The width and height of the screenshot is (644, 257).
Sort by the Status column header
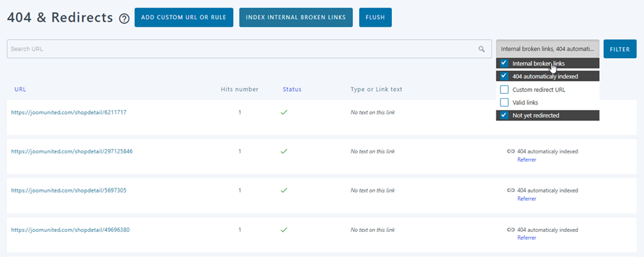tap(292, 89)
